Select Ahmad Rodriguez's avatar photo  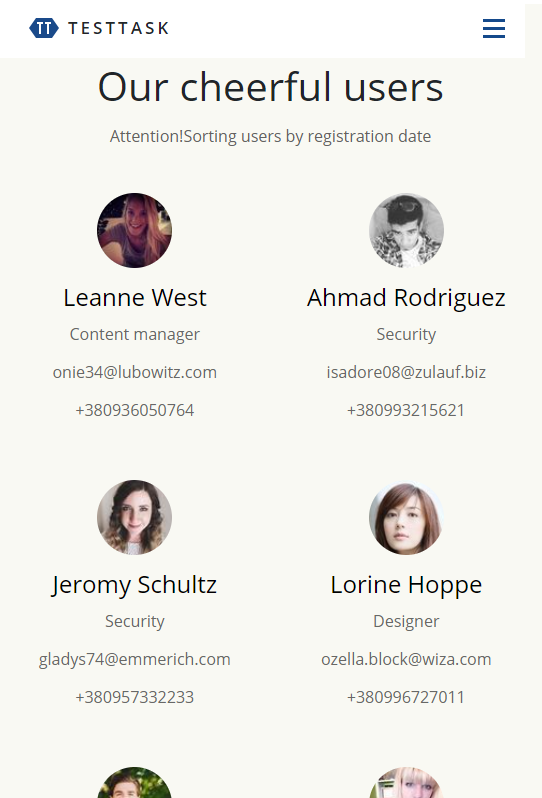pyautogui.click(x=406, y=230)
